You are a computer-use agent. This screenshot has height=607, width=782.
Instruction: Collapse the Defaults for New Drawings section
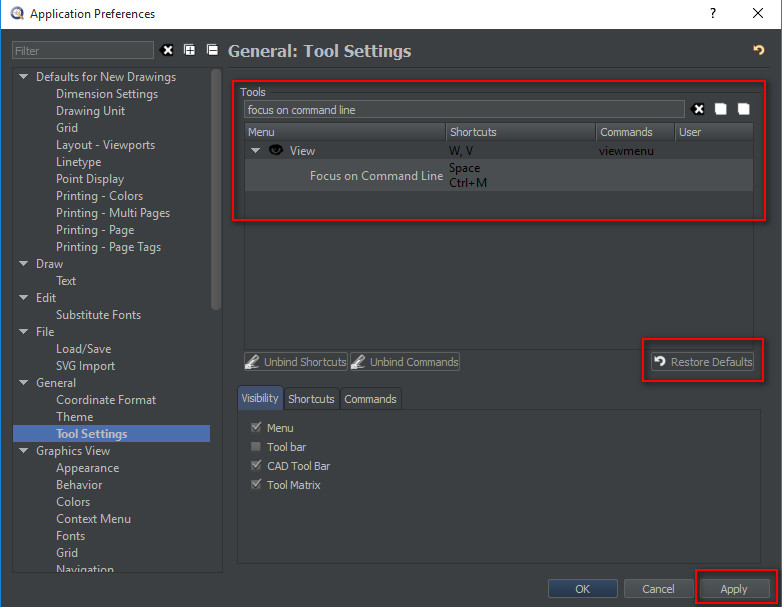[24, 77]
